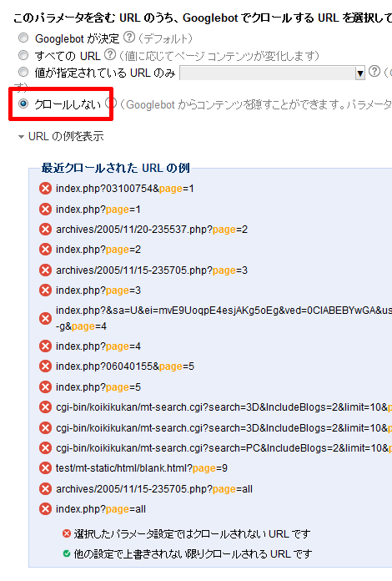Click the legend text "他の設定で上書きされない限りクロールされる URL です"

193,554
